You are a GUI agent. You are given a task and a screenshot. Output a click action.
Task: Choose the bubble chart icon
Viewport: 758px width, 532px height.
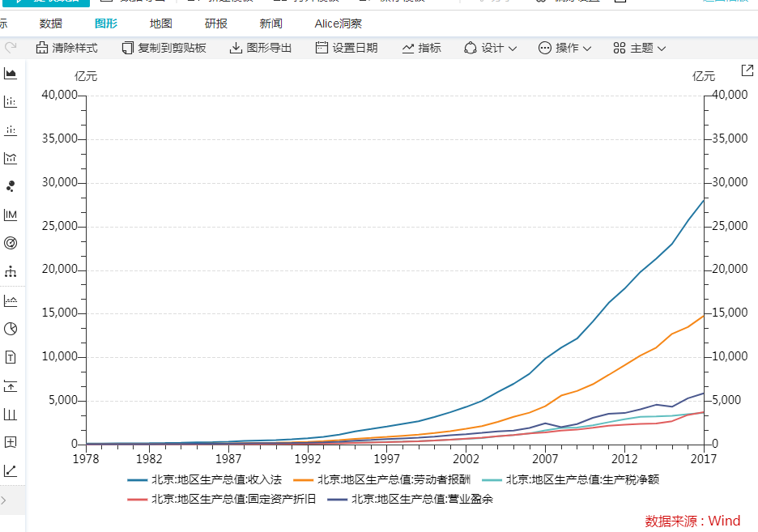pyautogui.click(x=11, y=186)
